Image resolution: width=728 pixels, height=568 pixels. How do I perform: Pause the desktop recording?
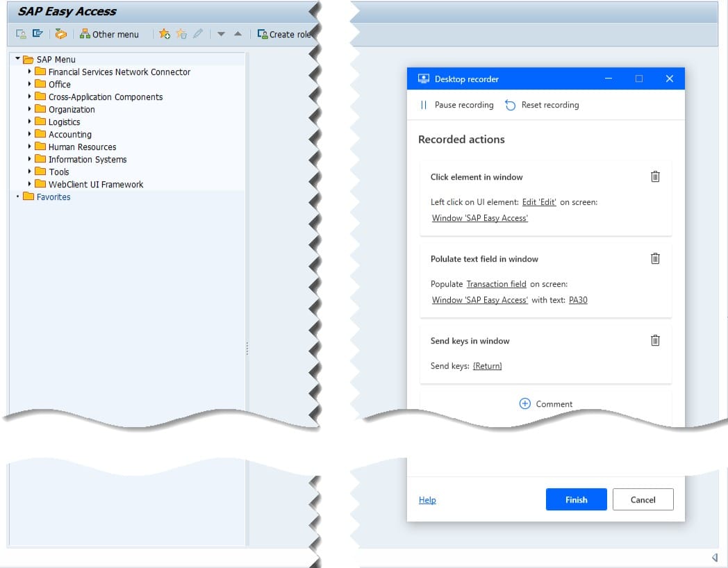pos(456,105)
